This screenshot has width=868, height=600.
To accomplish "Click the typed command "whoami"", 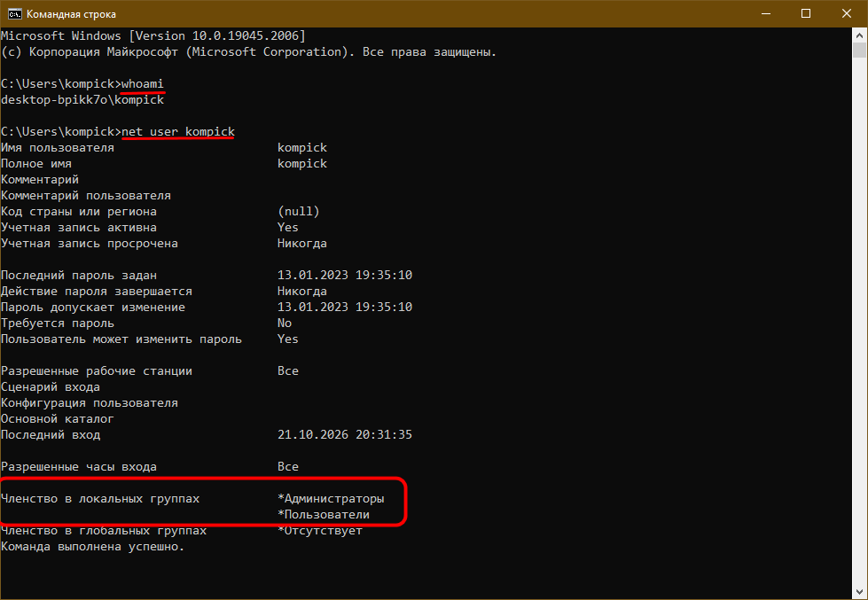I will coord(142,83).
